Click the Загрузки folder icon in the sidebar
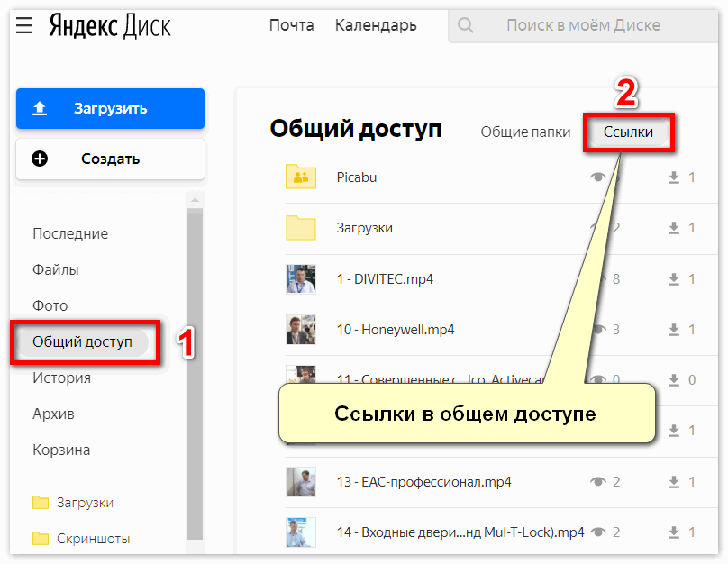 [x=41, y=502]
